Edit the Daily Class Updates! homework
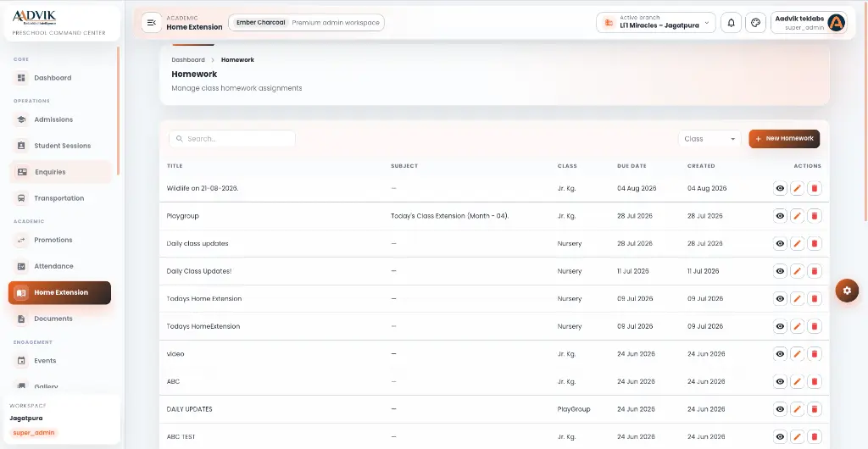 [x=797, y=271]
